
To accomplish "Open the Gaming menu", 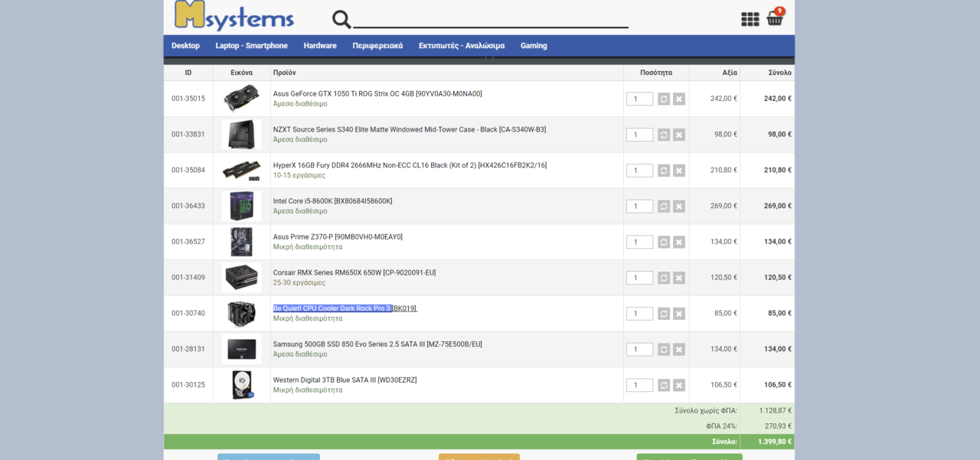I will (x=534, y=46).
